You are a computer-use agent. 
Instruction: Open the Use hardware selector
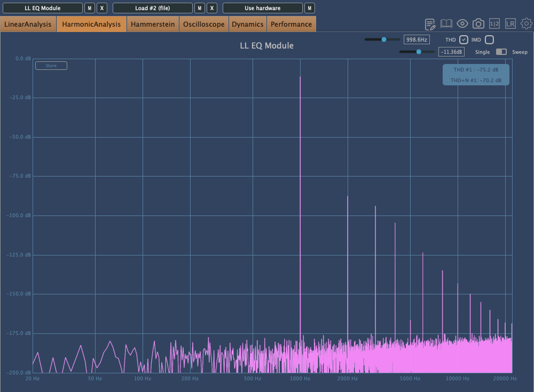click(x=263, y=8)
